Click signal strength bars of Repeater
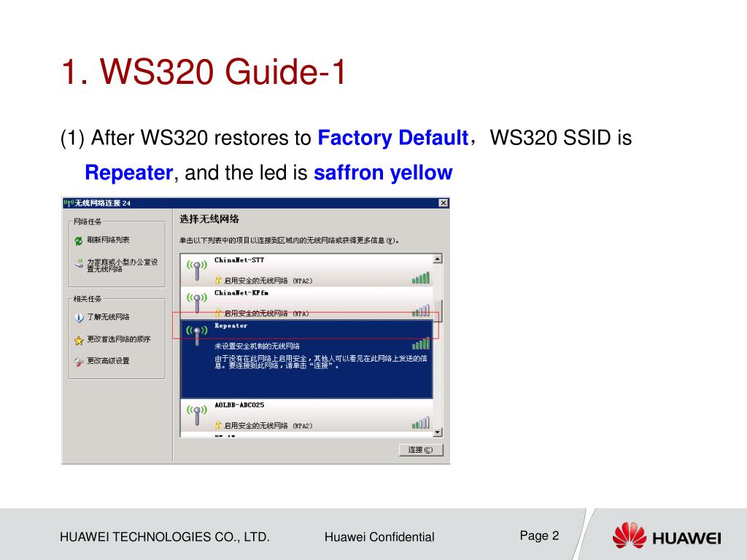Image resolution: width=747 pixels, height=560 pixels. (x=421, y=343)
